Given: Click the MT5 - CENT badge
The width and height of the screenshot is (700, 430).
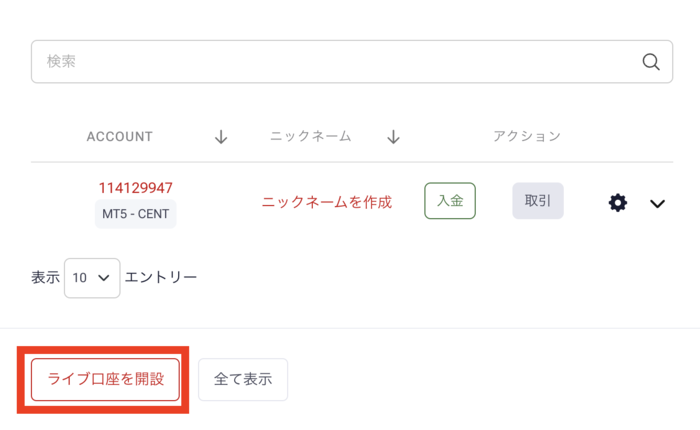Looking at the screenshot, I should (x=135, y=214).
